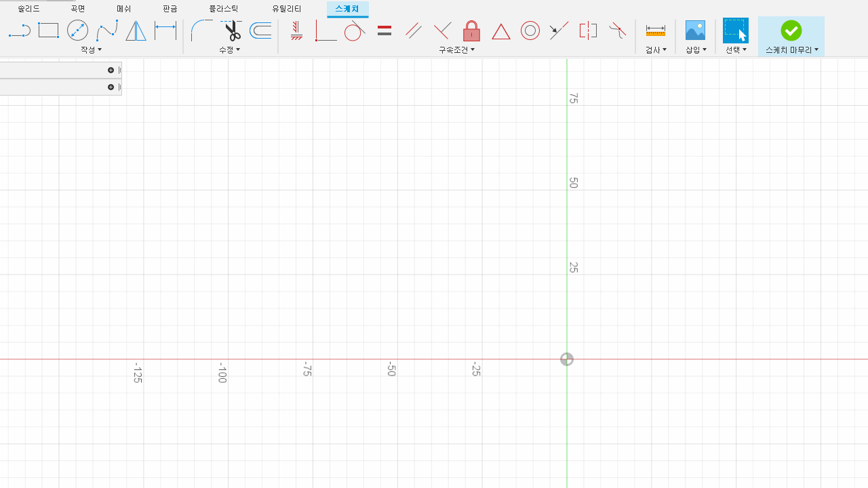Viewport: 868px width, 488px height.
Task: Click the Measure ruler icon
Action: click(656, 30)
